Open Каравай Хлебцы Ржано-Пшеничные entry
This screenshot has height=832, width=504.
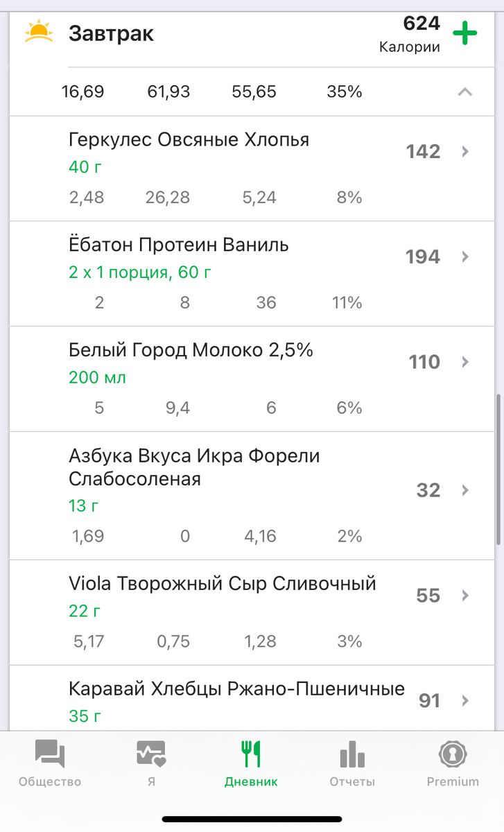236,690
